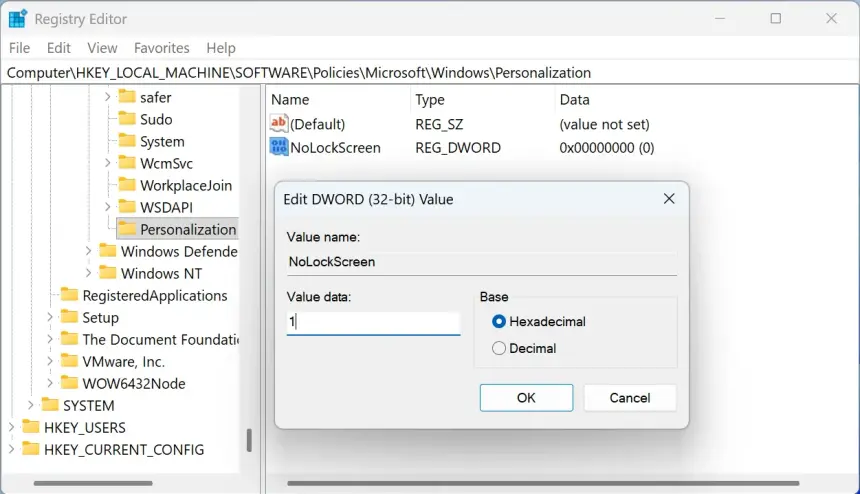Select the Personalization folder icon
The height and width of the screenshot is (494, 860).
(127, 229)
